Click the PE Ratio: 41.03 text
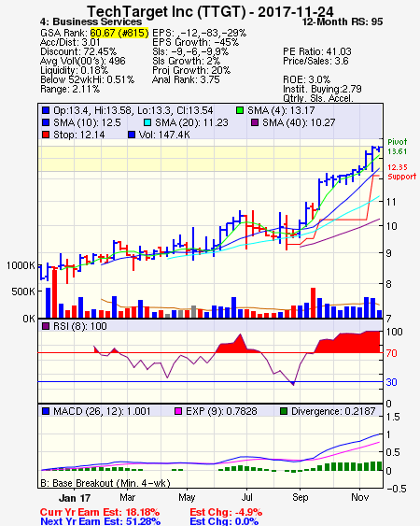The width and height of the screenshot is (420, 526). [317, 51]
